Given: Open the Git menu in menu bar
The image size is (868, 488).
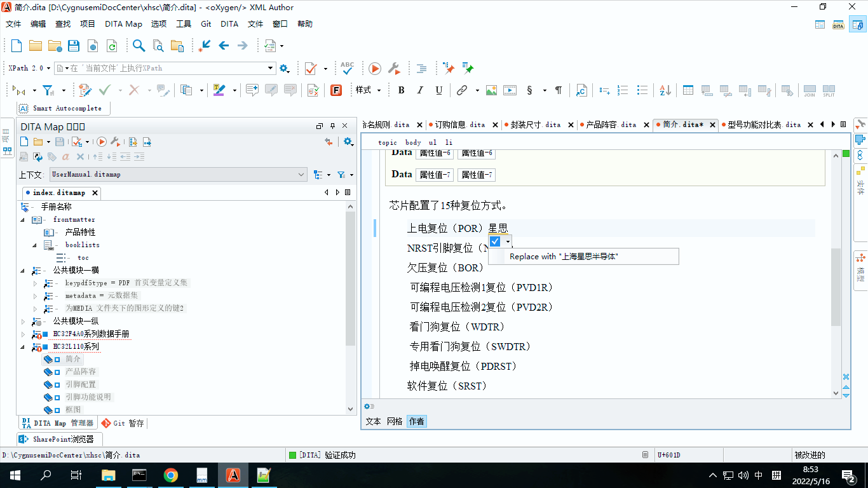Looking at the screenshot, I should pyautogui.click(x=206, y=24).
